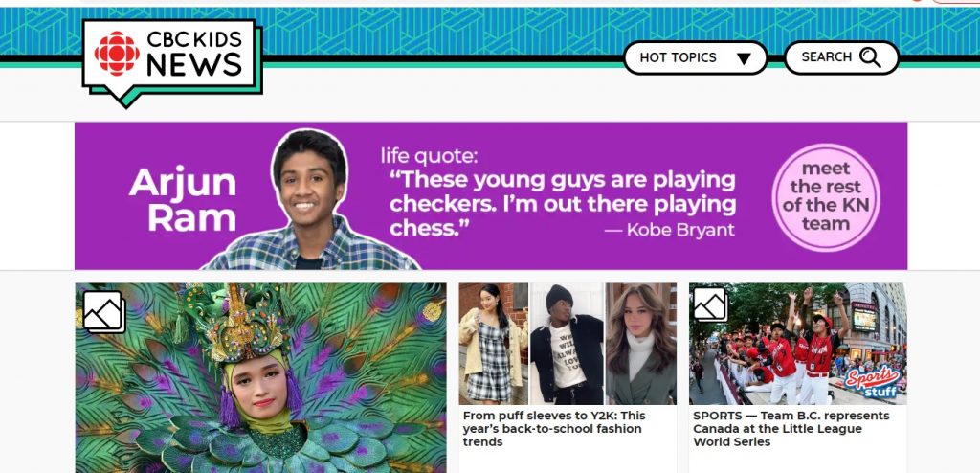
Task: Expand the Hot Topics dropdown arrow
Action: (x=743, y=58)
